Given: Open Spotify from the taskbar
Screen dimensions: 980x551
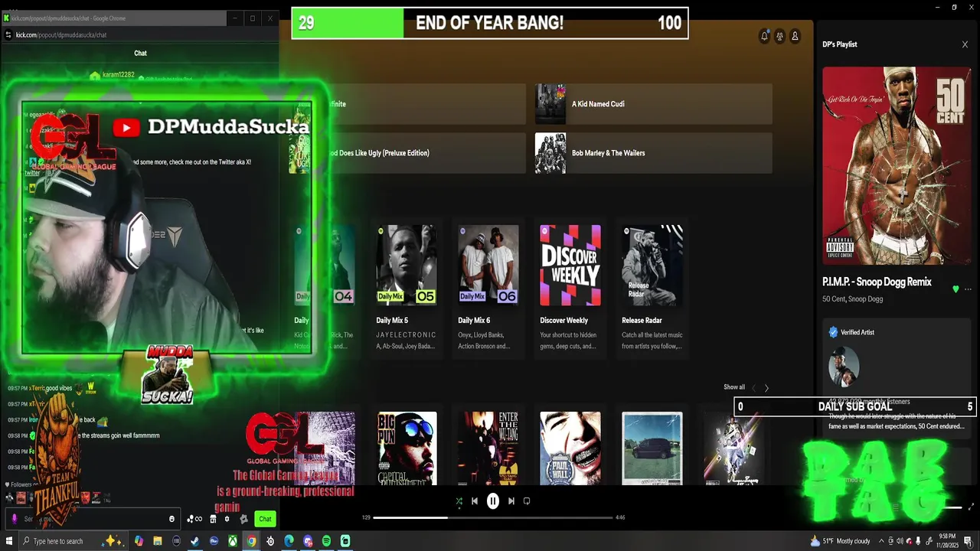Looking at the screenshot, I should tap(326, 541).
